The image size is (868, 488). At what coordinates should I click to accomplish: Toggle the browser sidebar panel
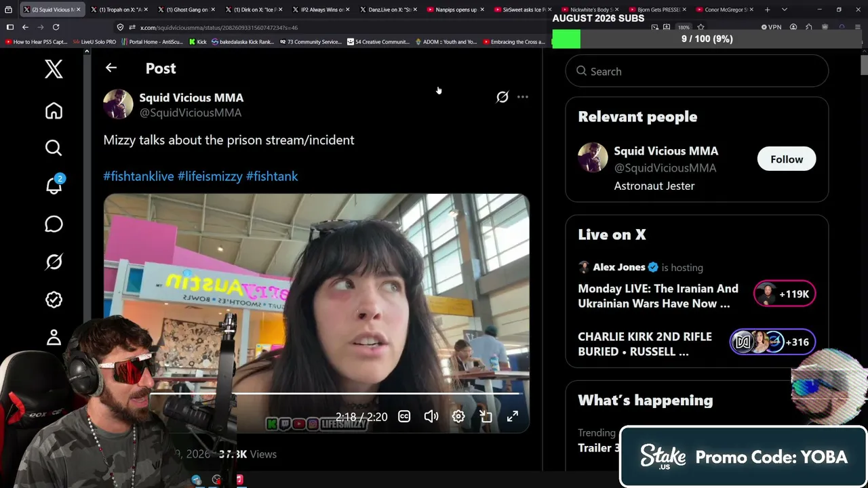[9, 27]
